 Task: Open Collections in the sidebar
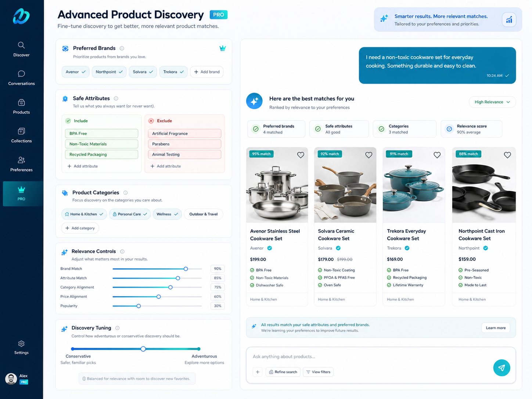point(21,135)
